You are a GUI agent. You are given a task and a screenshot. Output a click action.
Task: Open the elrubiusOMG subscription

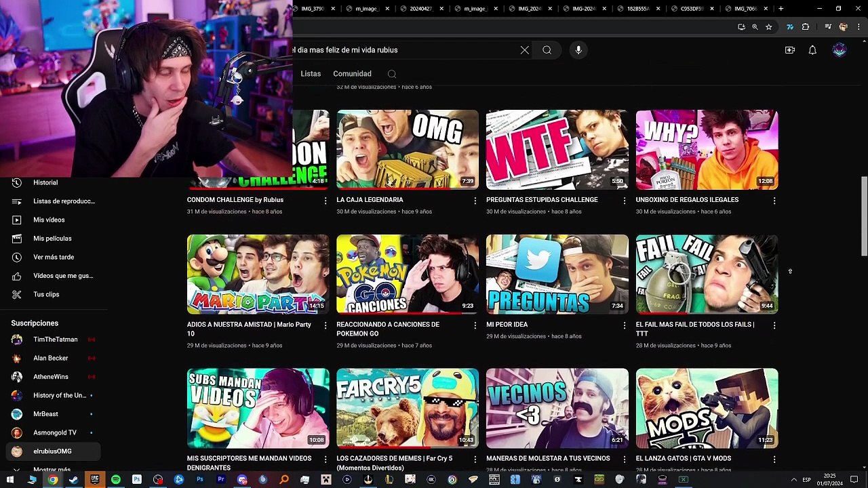coord(53,451)
